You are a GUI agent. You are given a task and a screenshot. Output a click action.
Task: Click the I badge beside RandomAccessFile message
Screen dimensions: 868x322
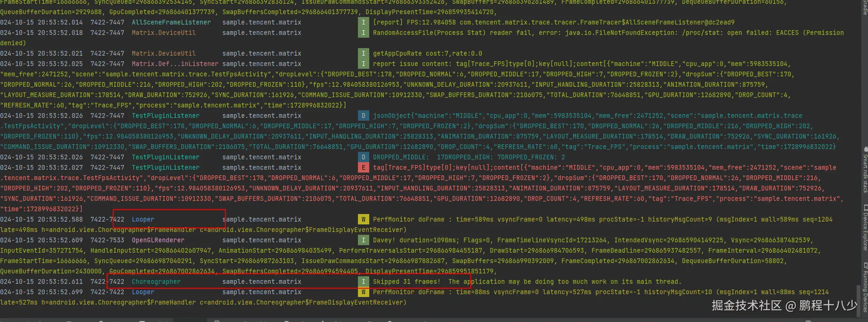(363, 33)
